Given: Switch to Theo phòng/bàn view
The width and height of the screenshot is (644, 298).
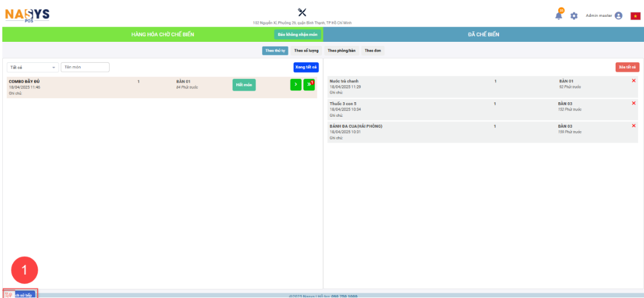Looking at the screenshot, I should (x=341, y=51).
